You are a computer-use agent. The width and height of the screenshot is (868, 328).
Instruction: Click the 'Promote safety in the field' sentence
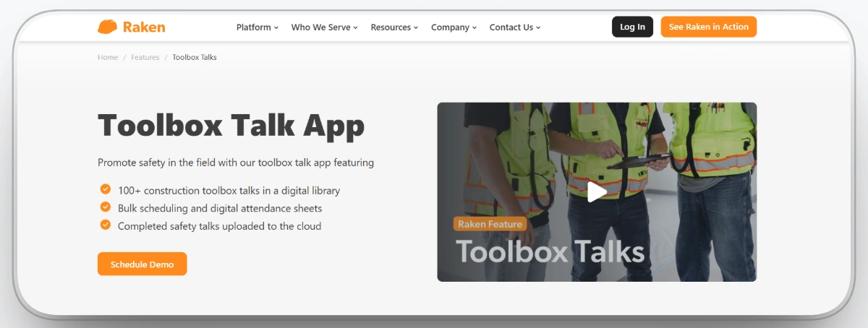pos(236,163)
